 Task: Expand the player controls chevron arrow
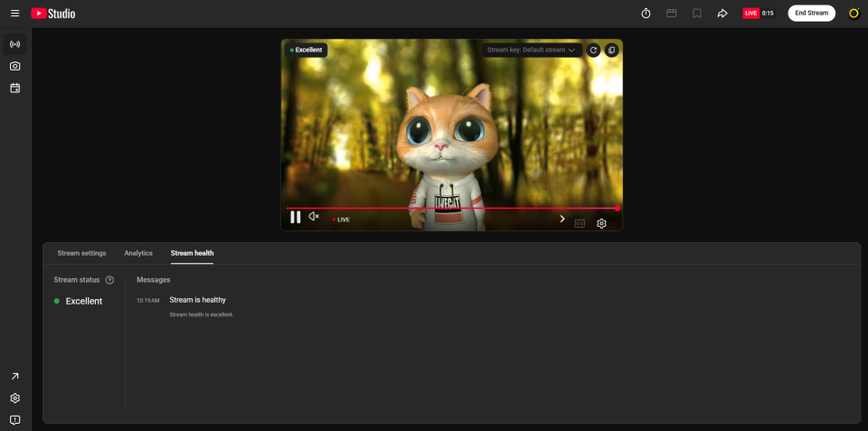click(562, 219)
